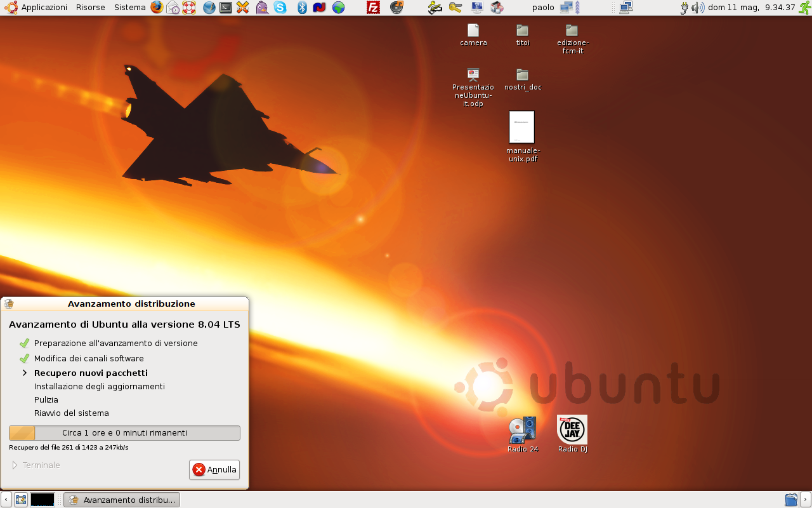Click the running man logout icon
This screenshot has height=508, width=812.
pos(804,8)
